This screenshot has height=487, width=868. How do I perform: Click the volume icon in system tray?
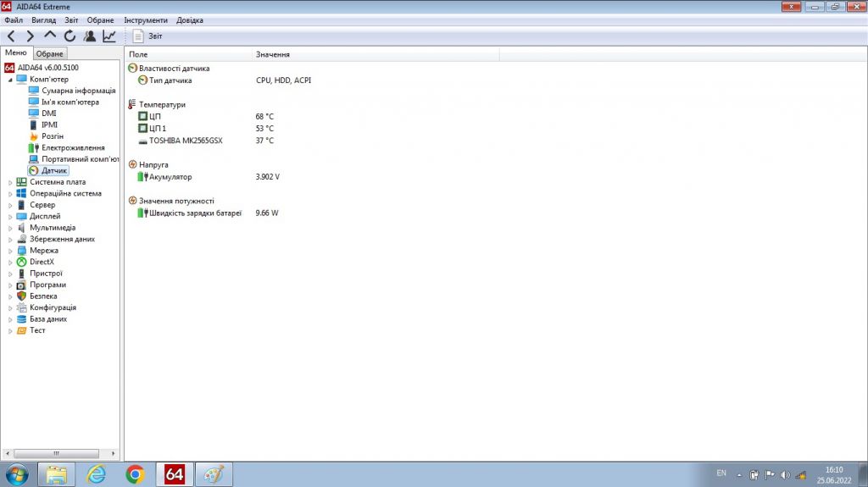785,475
